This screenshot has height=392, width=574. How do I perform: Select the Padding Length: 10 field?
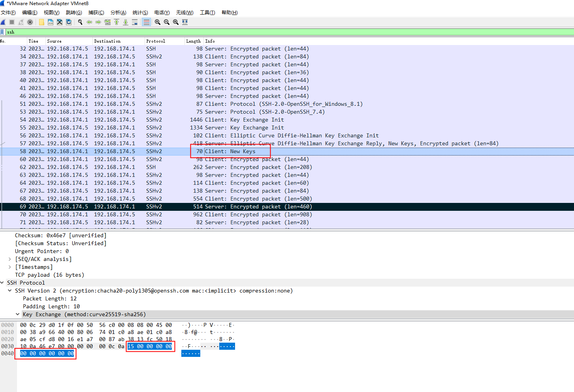pos(51,307)
